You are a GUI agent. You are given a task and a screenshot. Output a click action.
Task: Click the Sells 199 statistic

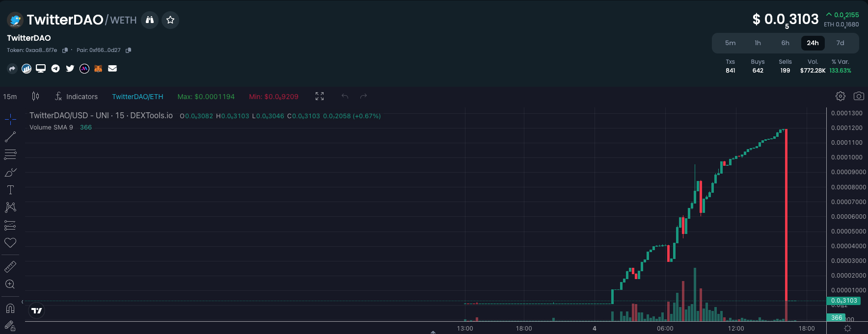[786, 66]
